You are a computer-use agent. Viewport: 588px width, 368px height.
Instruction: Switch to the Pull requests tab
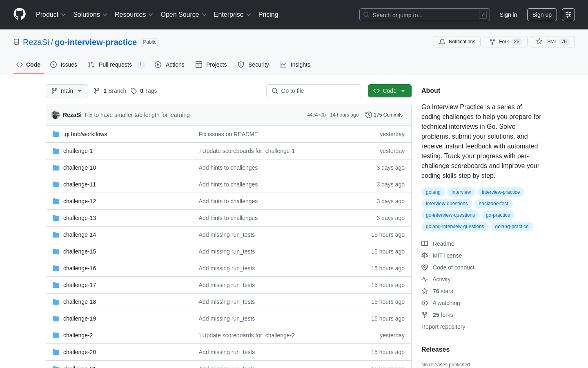tap(116, 65)
